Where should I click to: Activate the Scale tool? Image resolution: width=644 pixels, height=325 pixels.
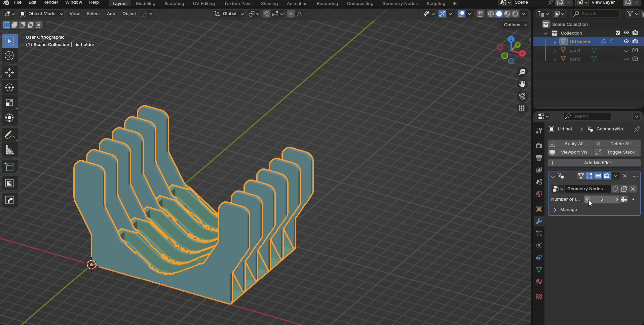pyautogui.click(x=9, y=103)
